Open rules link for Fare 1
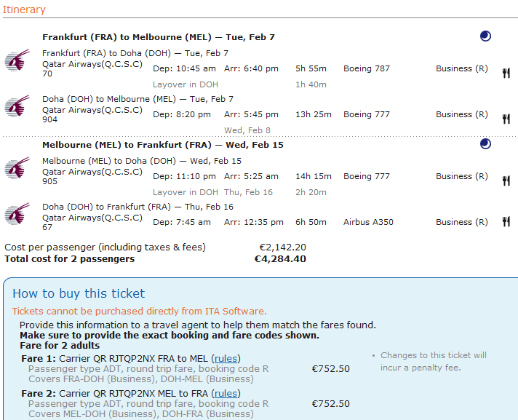Image resolution: width=518 pixels, height=420 pixels. point(226,359)
